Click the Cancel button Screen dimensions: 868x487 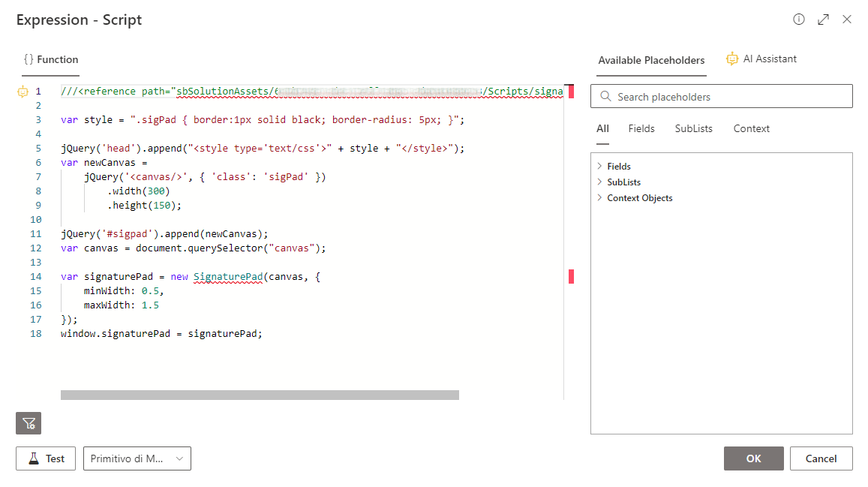(x=821, y=458)
